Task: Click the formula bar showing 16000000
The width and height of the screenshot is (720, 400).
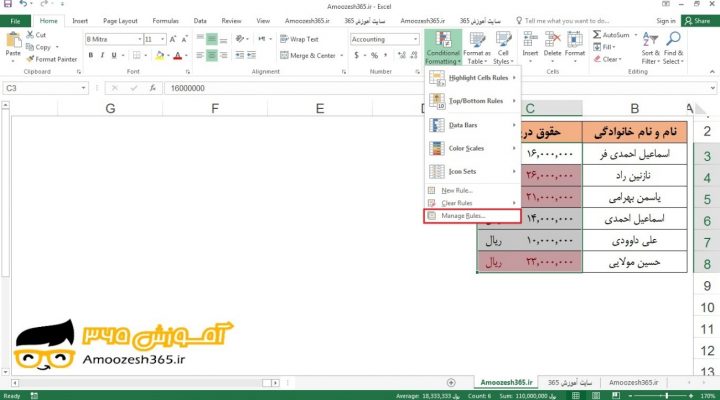Action: tap(436, 88)
